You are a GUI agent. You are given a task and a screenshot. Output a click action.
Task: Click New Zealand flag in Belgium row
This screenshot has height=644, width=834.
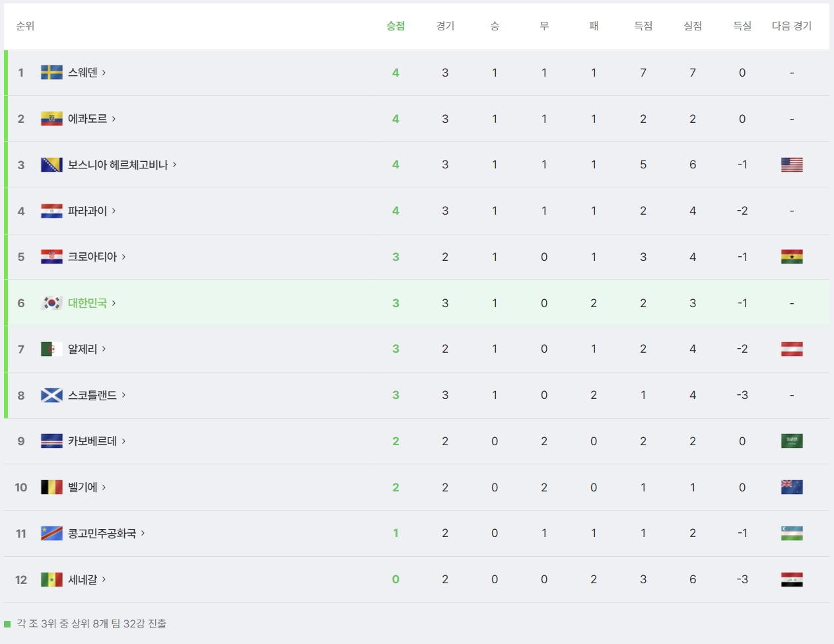click(792, 487)
